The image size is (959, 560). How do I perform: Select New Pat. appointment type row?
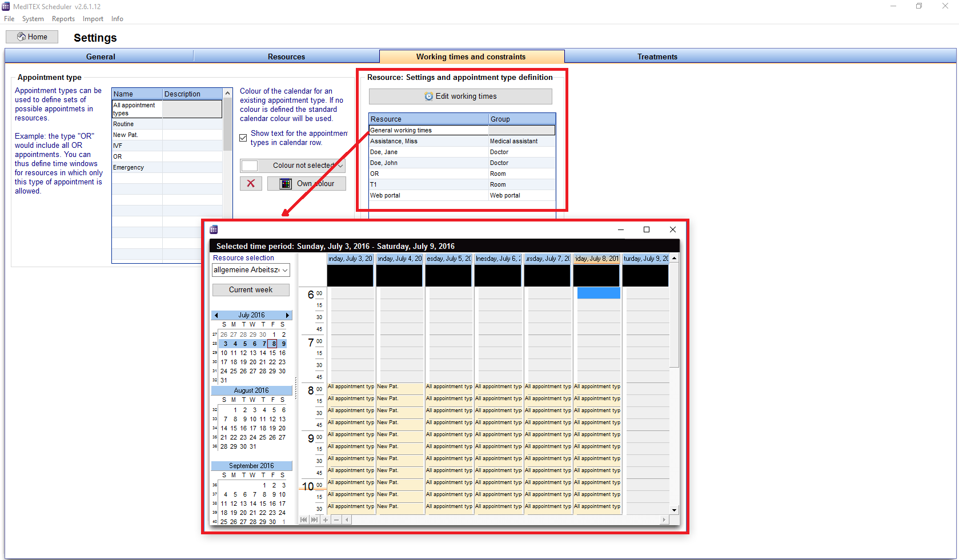coord(167,135)
